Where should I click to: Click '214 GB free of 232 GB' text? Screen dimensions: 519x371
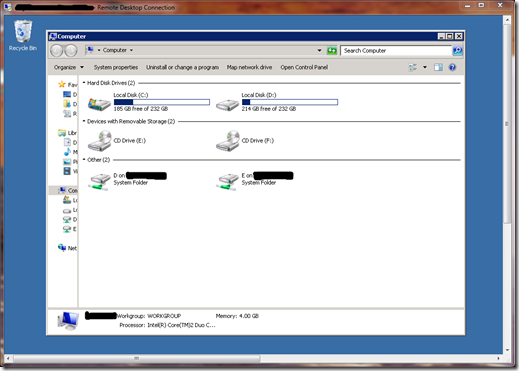coord(269,109)
